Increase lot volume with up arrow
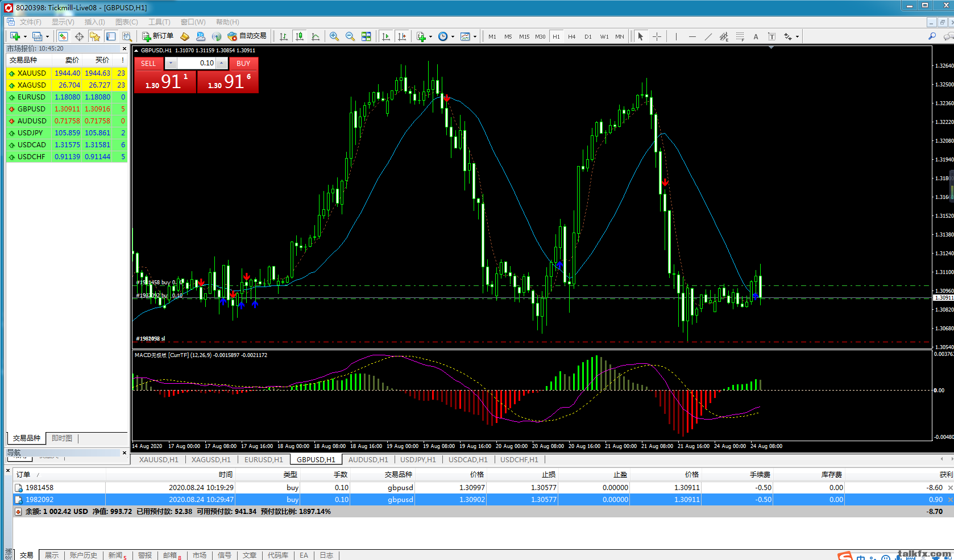 tap(222, 63)
